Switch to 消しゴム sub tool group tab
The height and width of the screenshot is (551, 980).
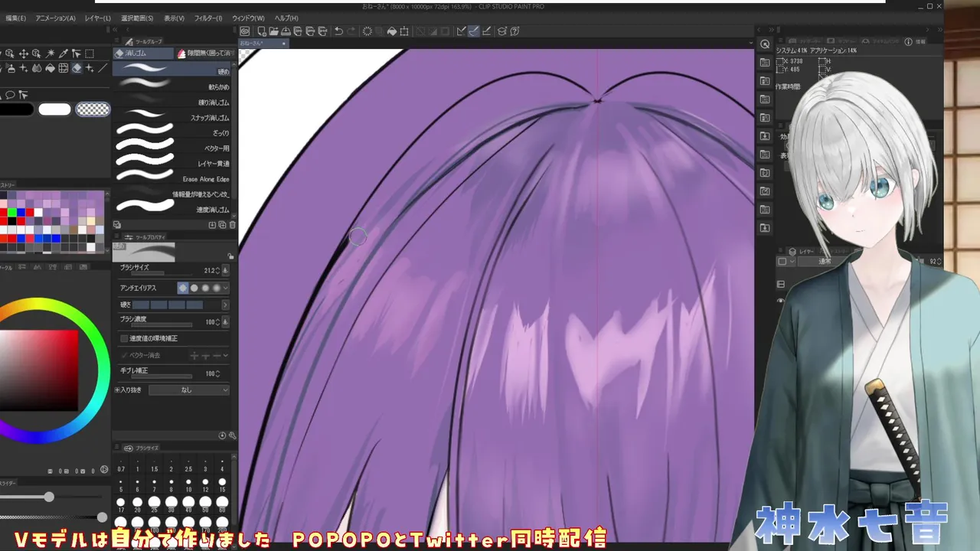tap(142, 54)
